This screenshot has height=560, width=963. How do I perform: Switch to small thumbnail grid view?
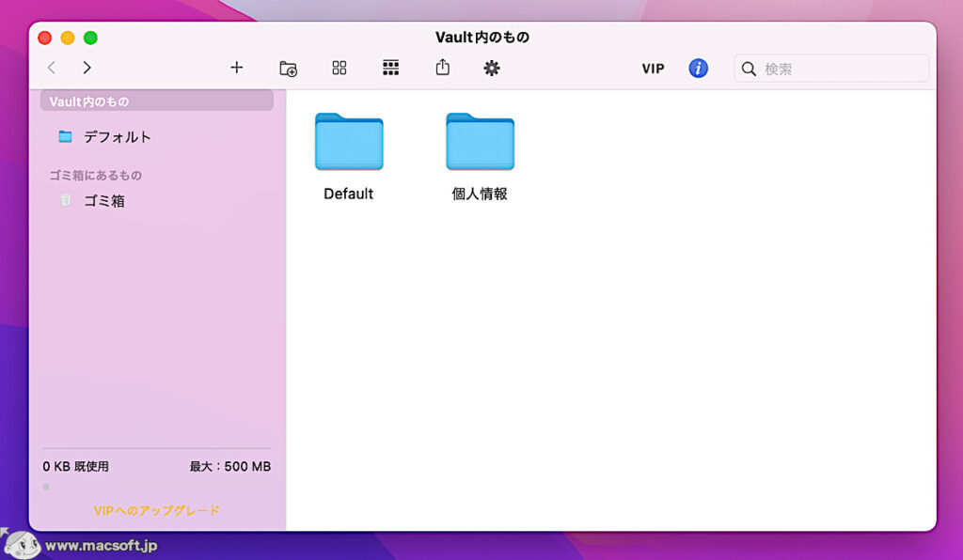tap(390, 68)
